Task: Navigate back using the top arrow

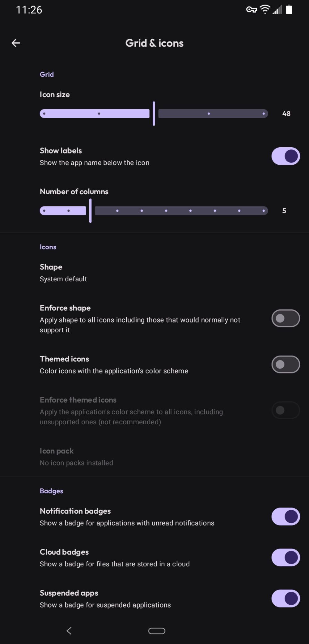Action: pyautogui.click(x=16, y=43)
